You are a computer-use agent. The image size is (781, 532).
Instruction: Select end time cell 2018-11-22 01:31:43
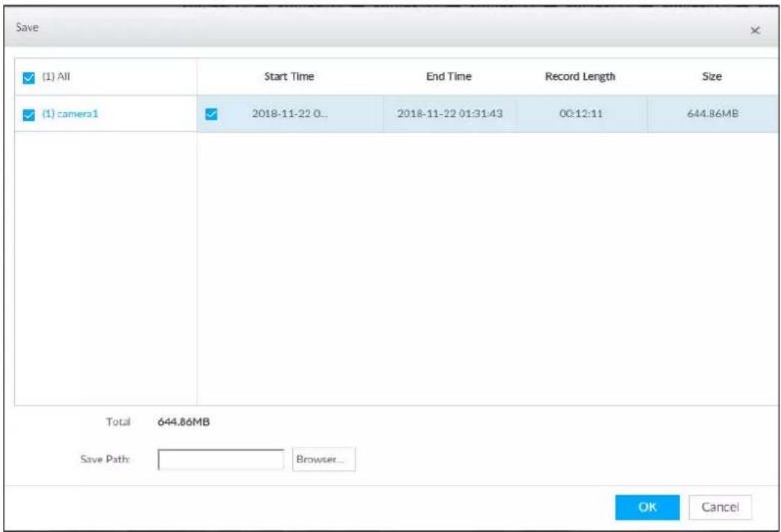click(x=450, y=114)
